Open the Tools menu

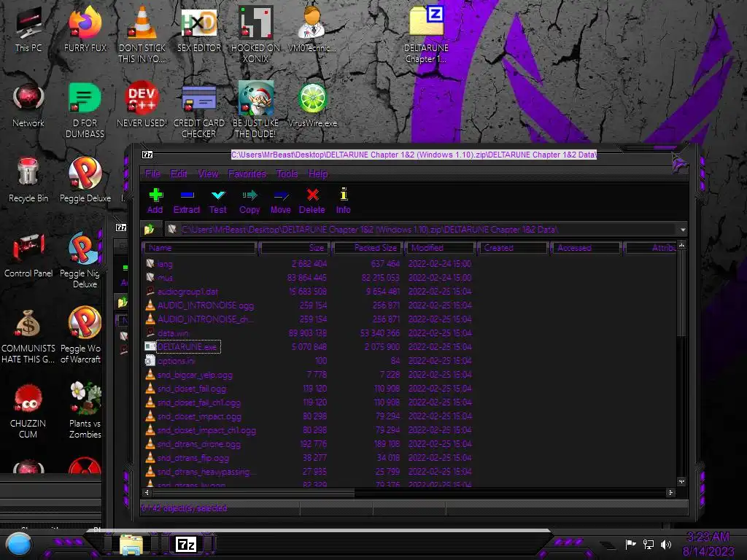(287, 174)
